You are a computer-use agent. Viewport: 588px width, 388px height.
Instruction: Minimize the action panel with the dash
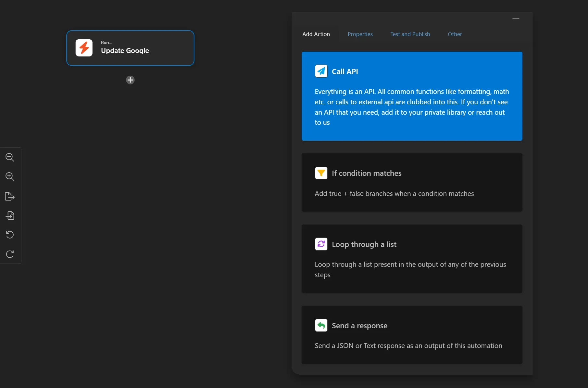(x=516, y=19)
